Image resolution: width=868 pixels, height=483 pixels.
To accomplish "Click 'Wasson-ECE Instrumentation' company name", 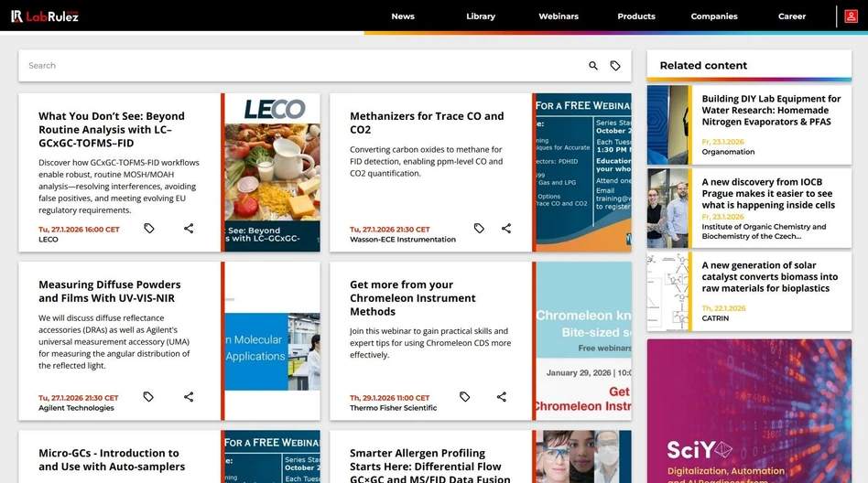I will coord(403,240).
